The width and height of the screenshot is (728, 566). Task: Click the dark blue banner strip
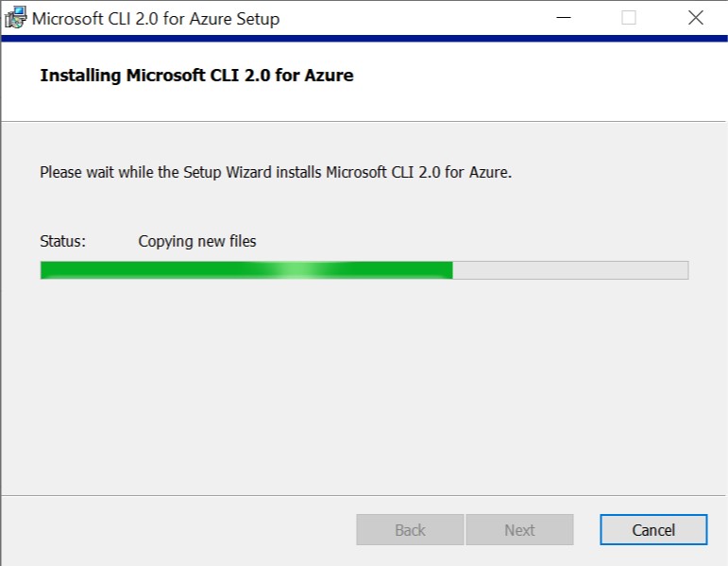[x=364, y=39]
